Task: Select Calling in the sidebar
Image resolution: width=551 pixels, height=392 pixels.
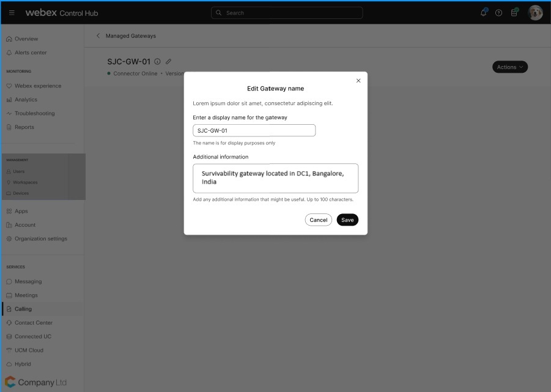Action: [x=23, y=309]
